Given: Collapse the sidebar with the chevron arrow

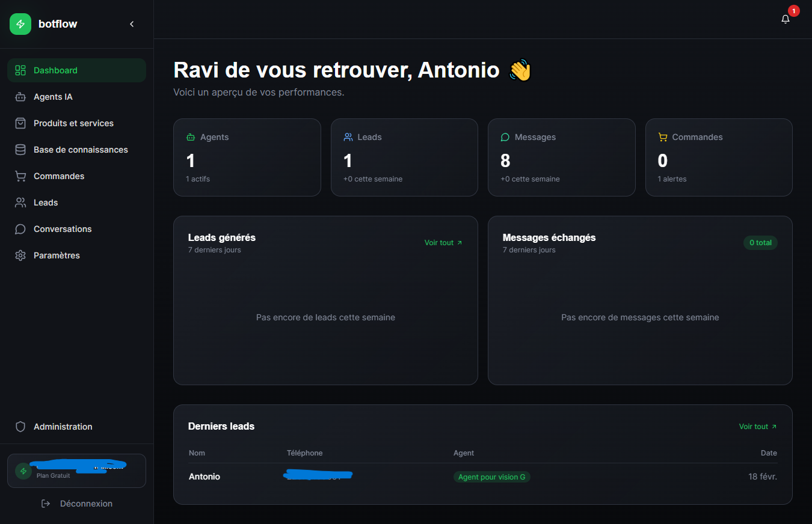Looking at the screenshot, I should (132, 24).
